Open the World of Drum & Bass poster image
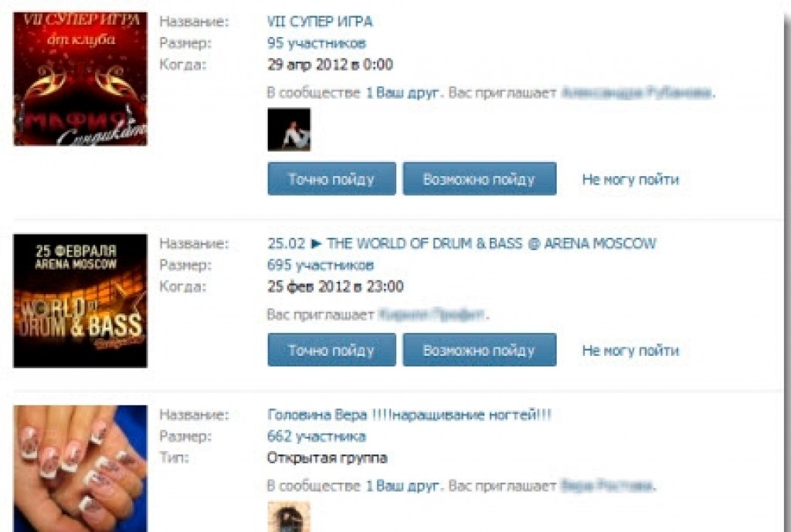The image size is (791, 532). pyautogui.click(x=80, y=300)
